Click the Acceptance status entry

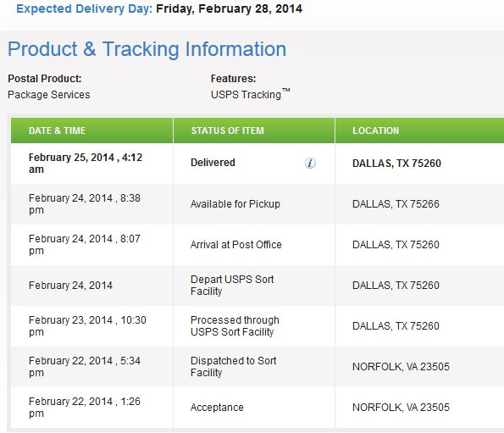tap(217, 408)
